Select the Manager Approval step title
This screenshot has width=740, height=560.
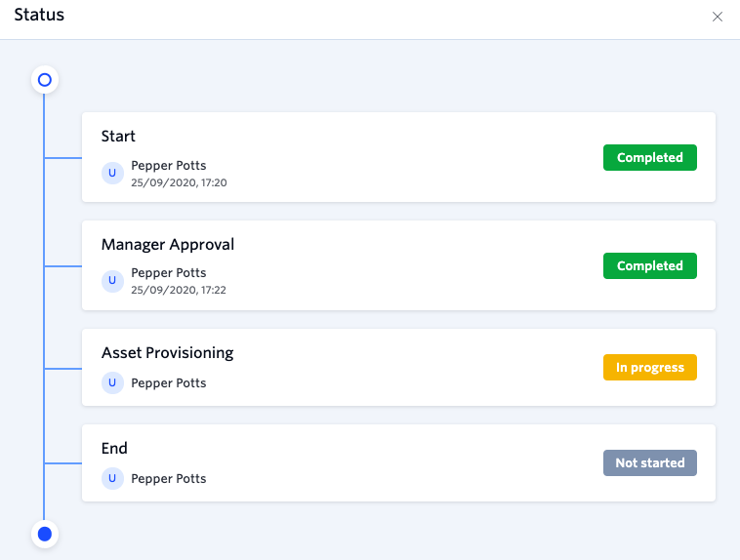click(x=168, y=245)
